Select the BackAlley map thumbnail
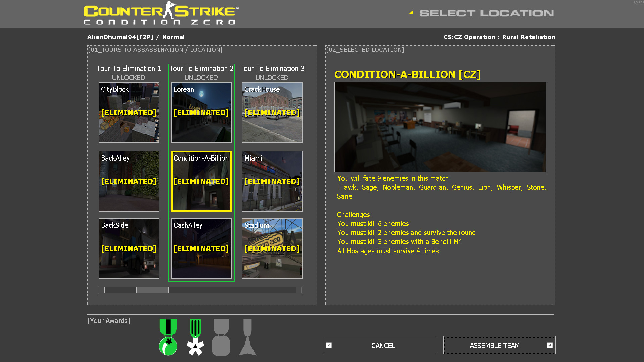 (x=129, y=181)
